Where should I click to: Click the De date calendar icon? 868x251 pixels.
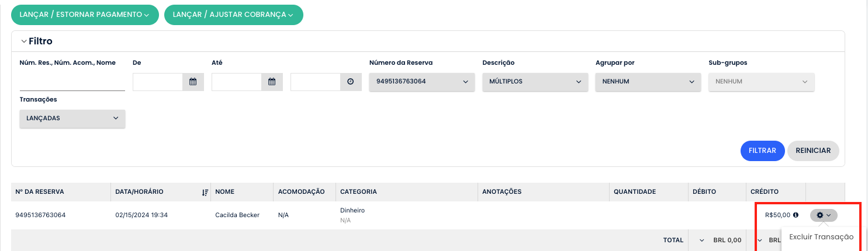click(x=193, y=82)
